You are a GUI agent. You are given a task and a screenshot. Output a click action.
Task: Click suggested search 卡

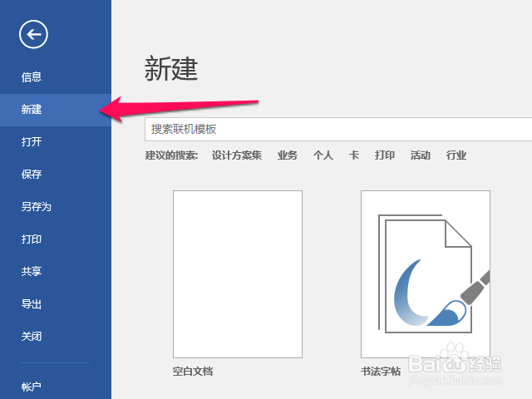(x=354, y=155)
